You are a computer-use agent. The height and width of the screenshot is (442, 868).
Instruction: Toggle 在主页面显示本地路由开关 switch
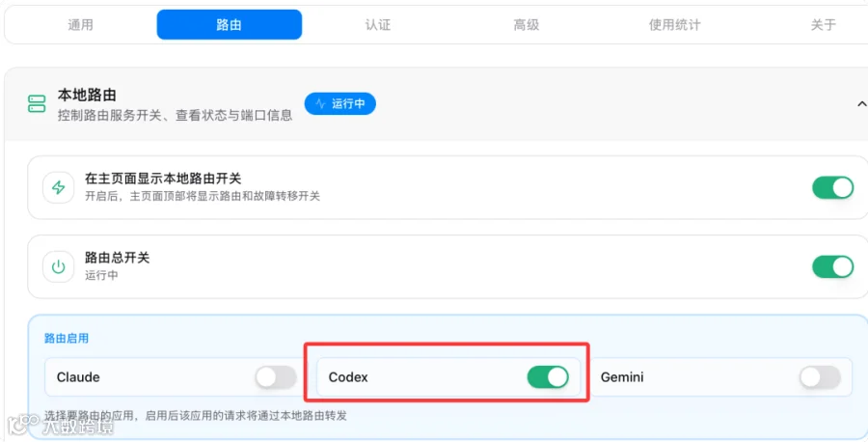(832, 188)
